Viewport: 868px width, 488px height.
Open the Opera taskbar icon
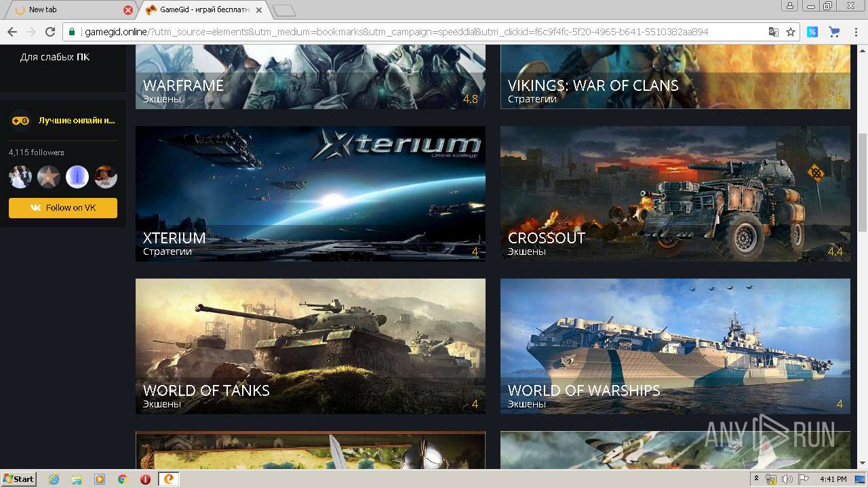coord(145,479)
